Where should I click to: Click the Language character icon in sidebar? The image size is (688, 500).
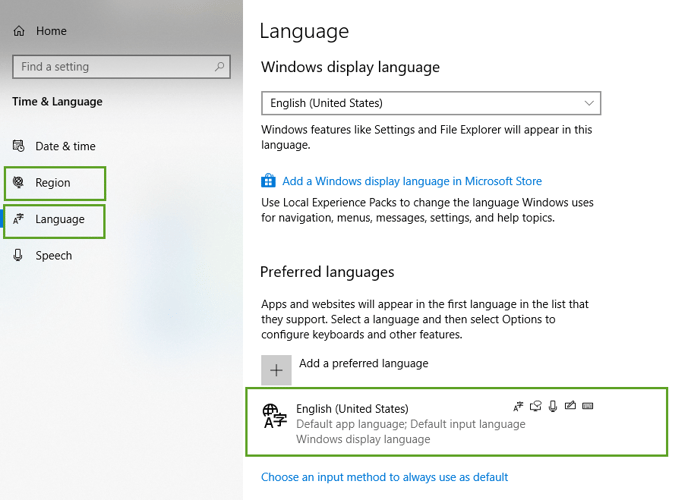tap(18, 218)
